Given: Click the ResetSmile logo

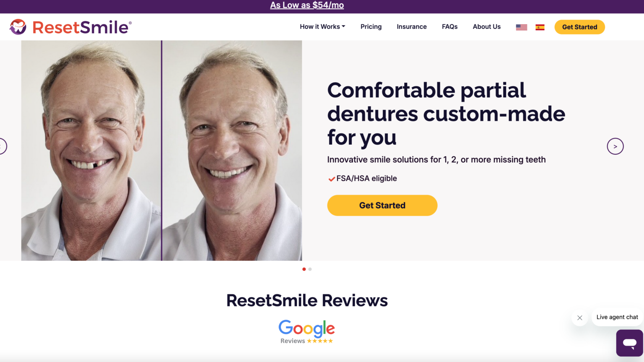Looking at the screenshot, I should (70, 26).
